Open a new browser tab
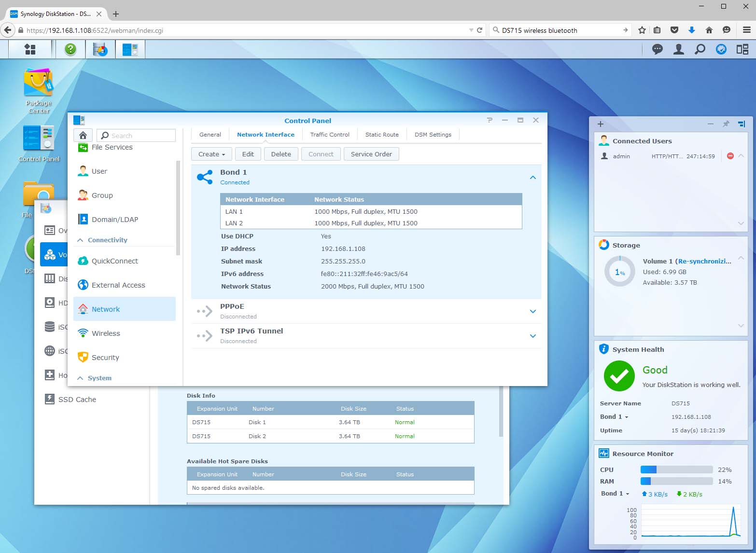 pos(116,14)
